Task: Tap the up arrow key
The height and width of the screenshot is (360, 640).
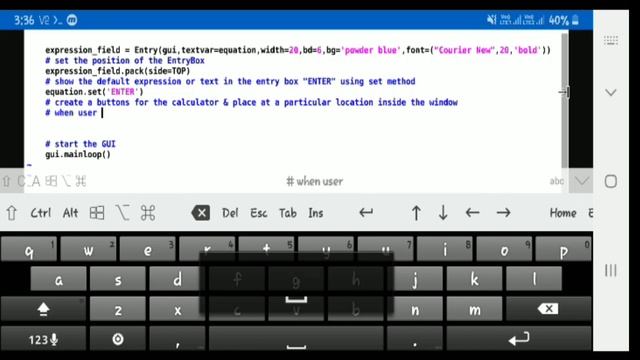Action: (416, 213)
